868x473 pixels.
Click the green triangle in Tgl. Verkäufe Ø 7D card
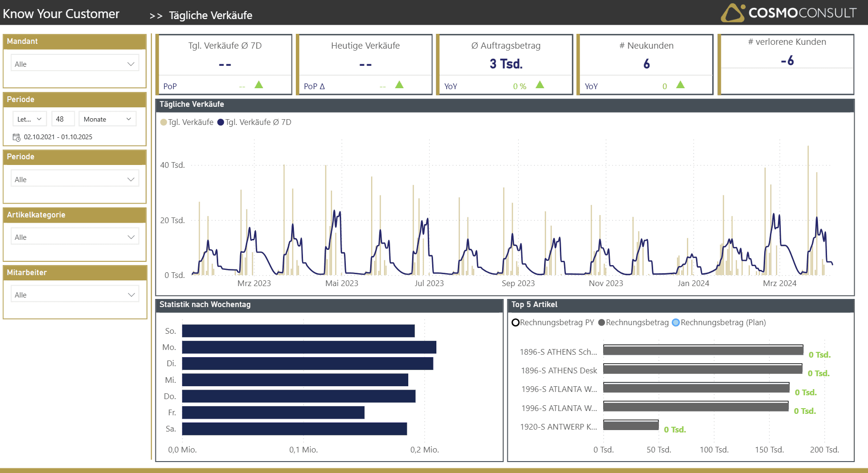tap(259, 85)
